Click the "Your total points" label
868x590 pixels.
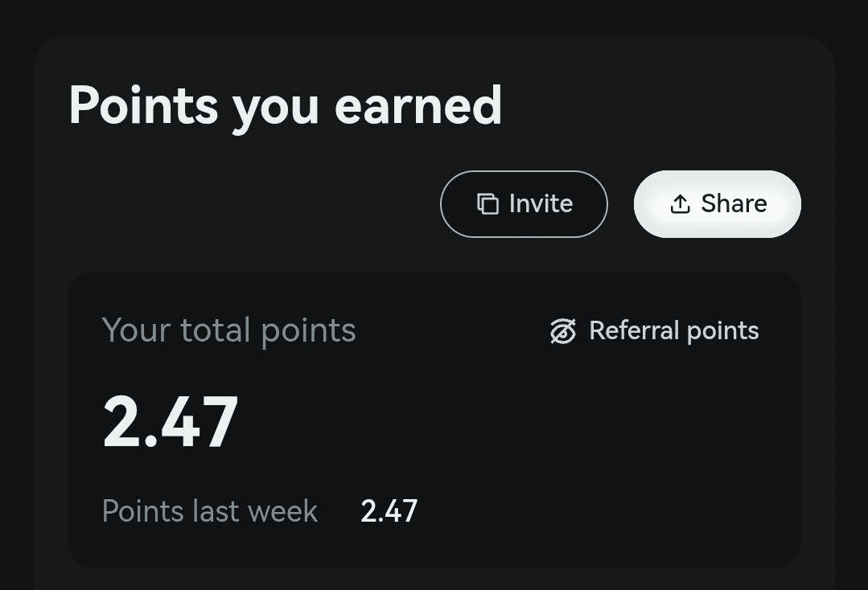[x=228, y=330]
